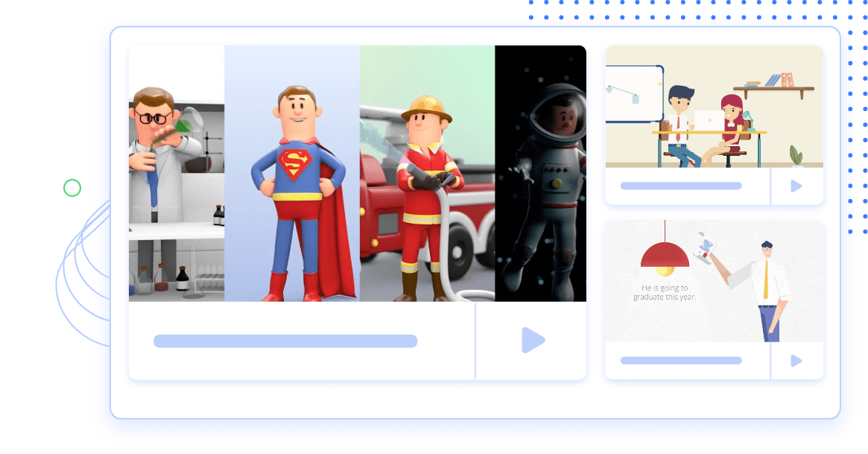The image size is (868, 454).
Task: Select the scientist character panel
Action: (x=176, y=173)
